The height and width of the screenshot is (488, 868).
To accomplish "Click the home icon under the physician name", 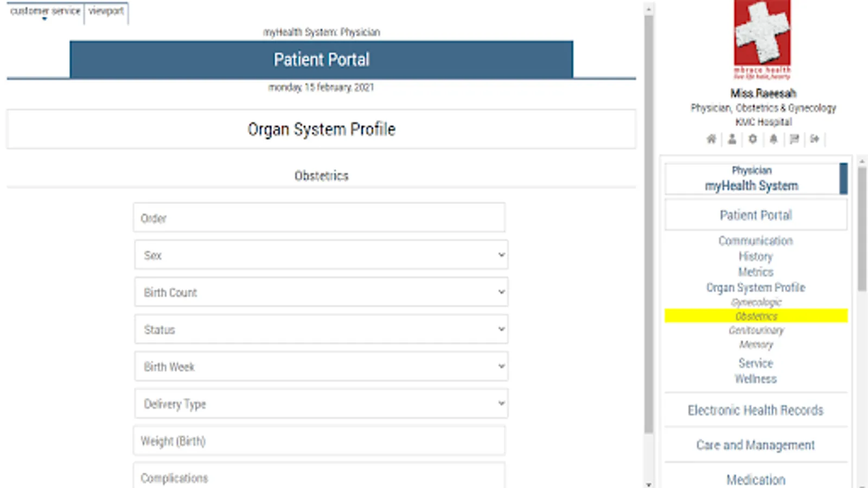I will (x=711, y=139).
